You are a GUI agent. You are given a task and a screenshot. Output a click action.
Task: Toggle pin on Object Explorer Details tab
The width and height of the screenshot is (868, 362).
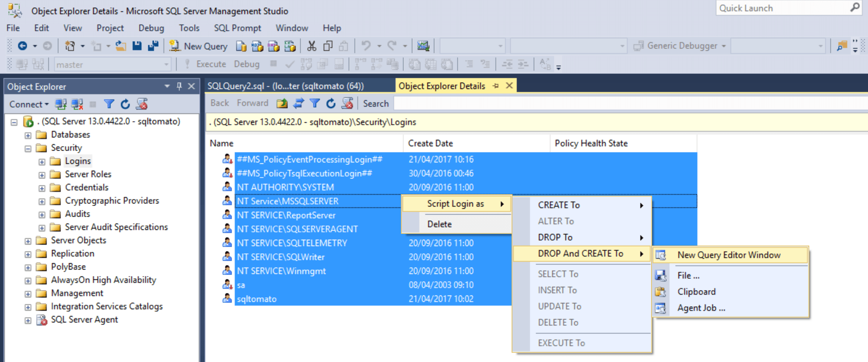point(495,86)
